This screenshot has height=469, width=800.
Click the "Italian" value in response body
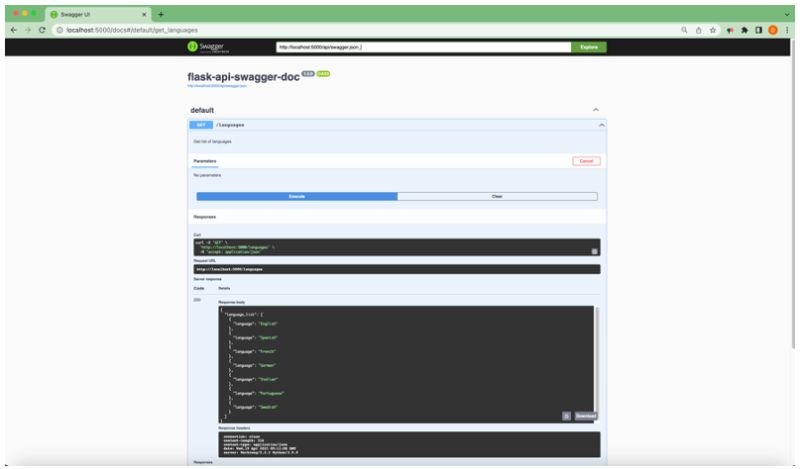point(268,380)
